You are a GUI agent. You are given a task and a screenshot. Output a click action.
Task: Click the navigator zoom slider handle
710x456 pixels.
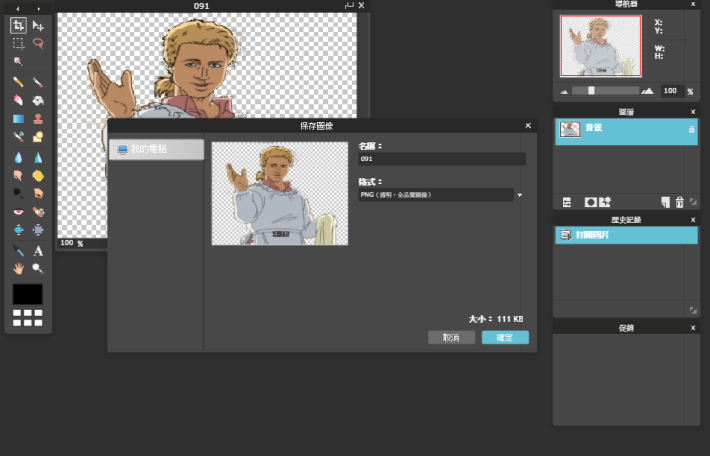click(591, 91)
